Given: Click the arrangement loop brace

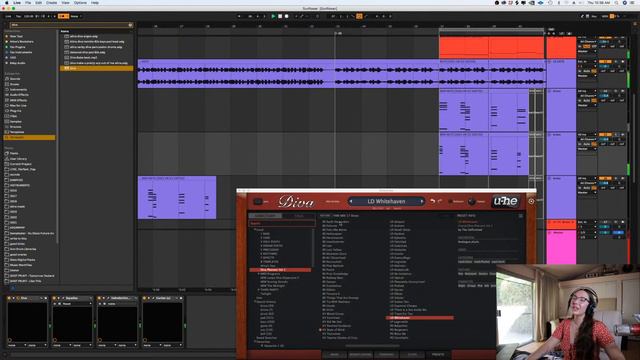Looking at the screenshot, I should coord(491,30).
